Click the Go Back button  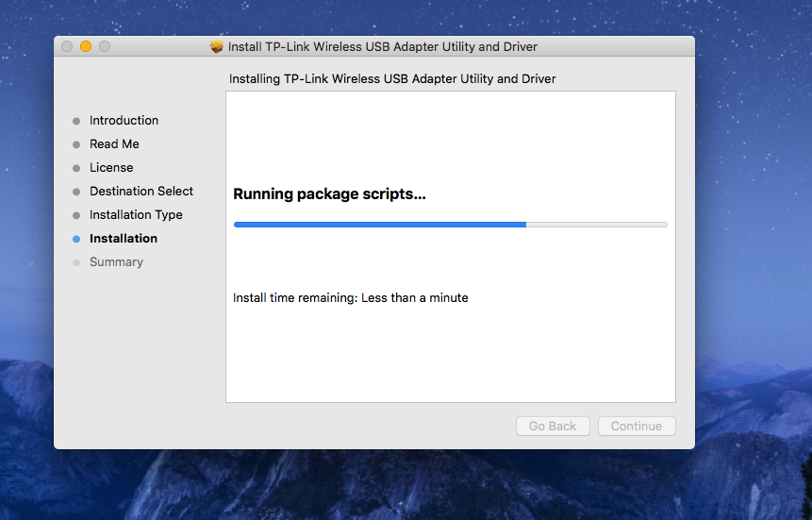[553, 427]
